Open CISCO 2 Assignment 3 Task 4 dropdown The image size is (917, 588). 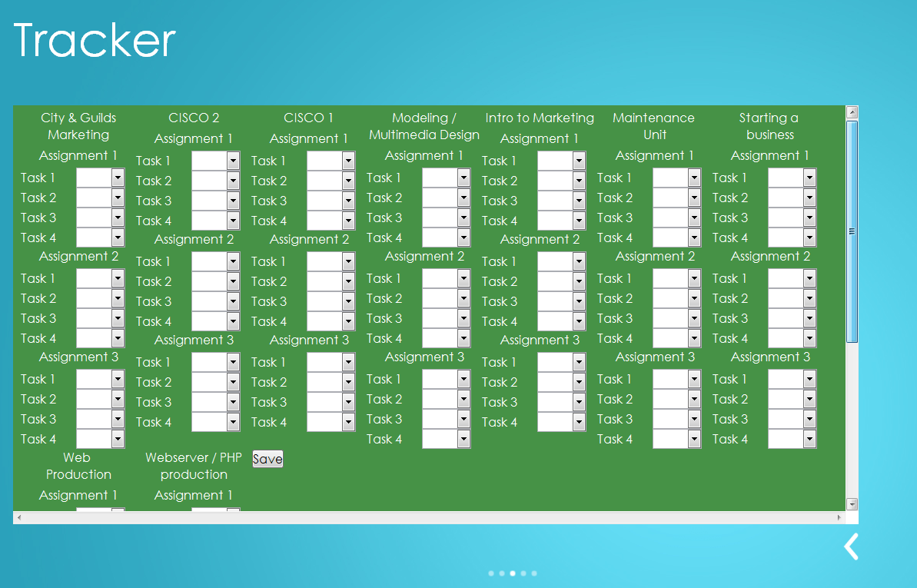(x=215, y=423)
